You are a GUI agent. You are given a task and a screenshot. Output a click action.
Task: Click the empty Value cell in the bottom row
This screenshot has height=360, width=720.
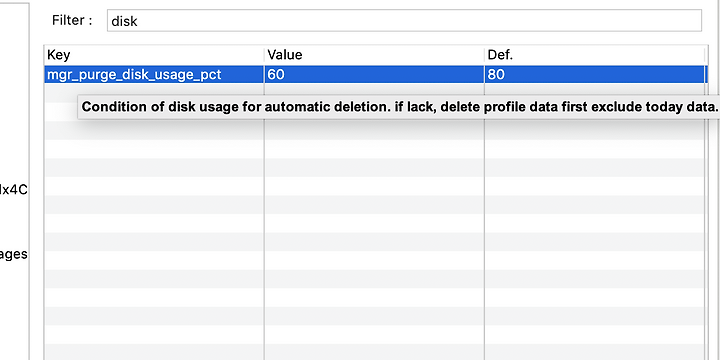[374, 352]
